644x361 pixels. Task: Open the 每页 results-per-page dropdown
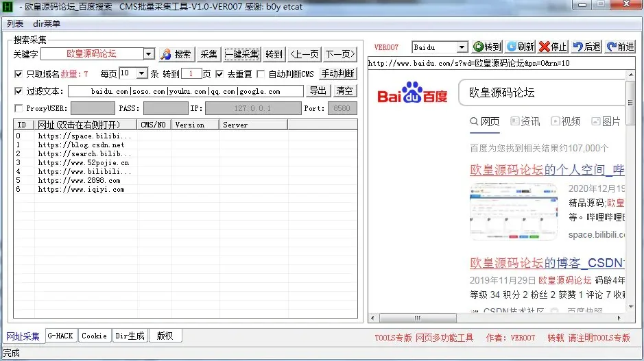point(142,73)
